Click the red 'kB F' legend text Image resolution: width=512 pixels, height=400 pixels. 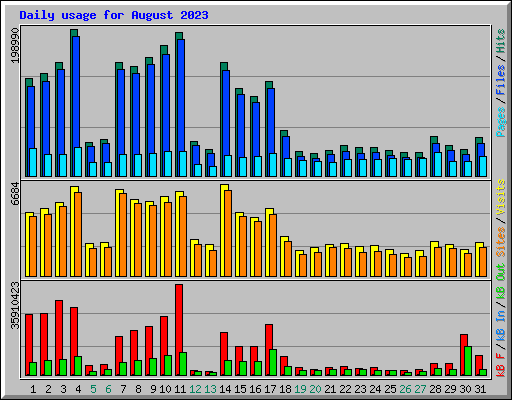(500, 365)
